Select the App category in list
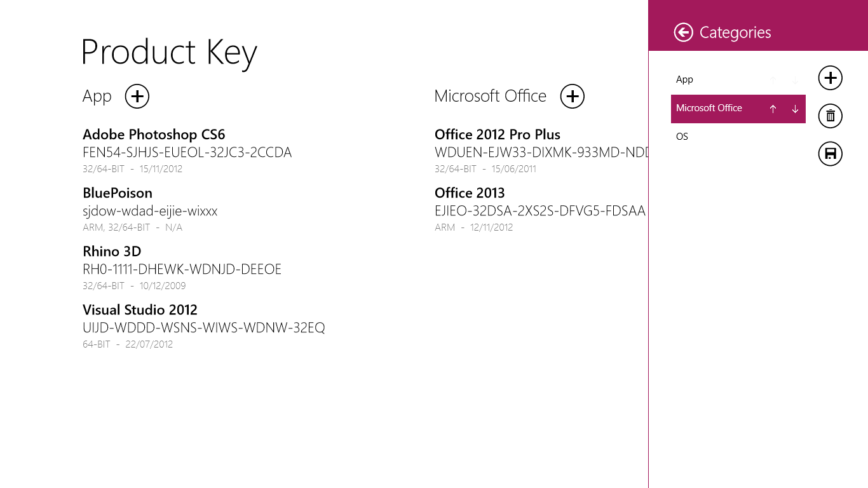Screen dimensions: 868x488 click(x=685, y=79)
